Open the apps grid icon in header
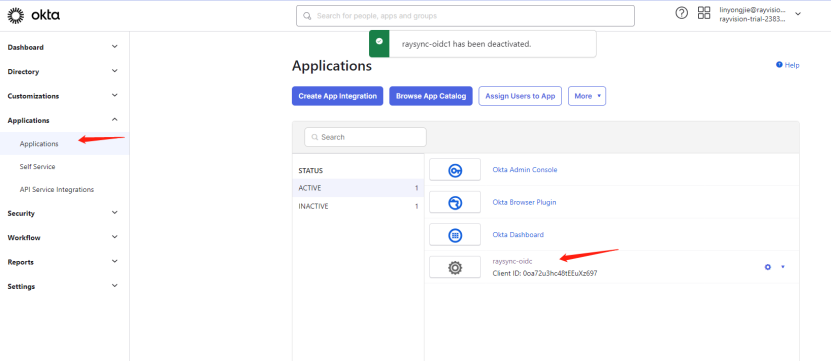 click(704, 13)
